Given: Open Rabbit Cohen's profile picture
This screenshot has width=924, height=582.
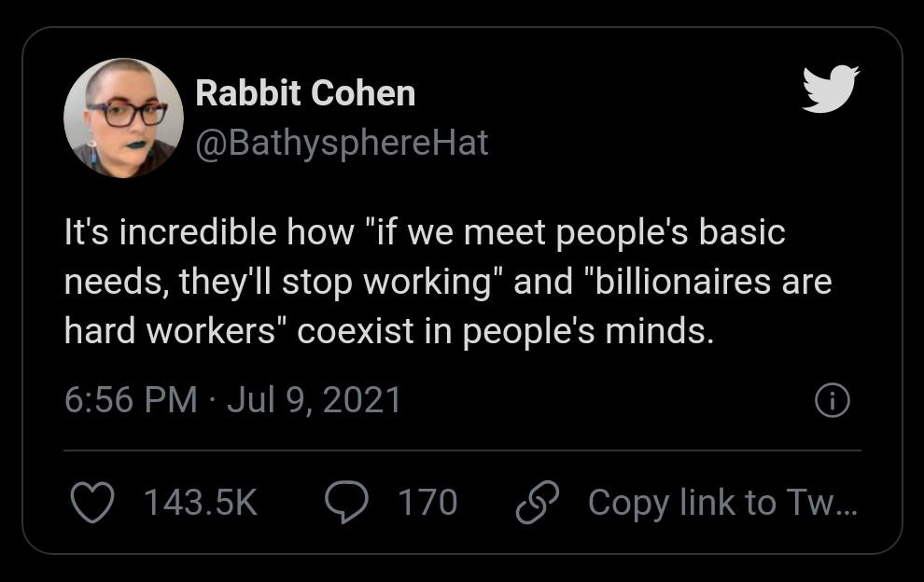Looking at the screenshot, I should point(123,118).
